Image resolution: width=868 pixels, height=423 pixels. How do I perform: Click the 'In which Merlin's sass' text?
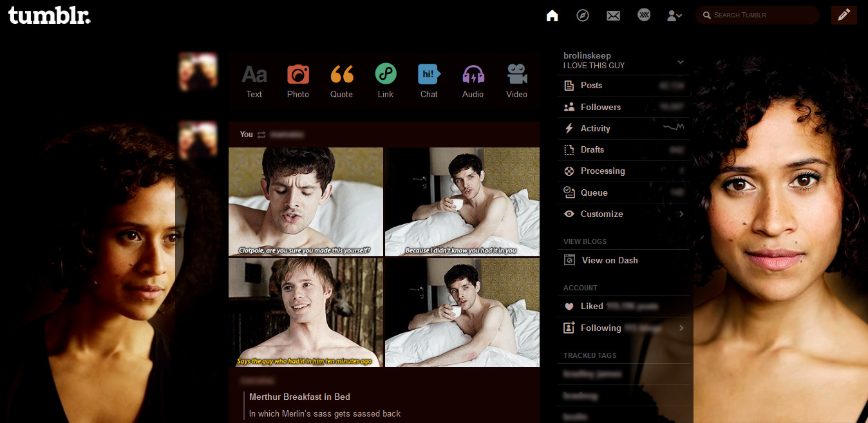click(325, 413)
